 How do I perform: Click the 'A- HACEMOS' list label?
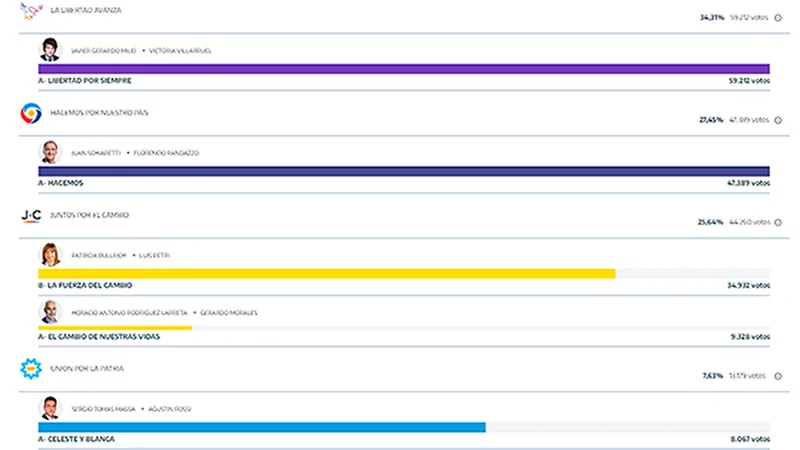[x=60, y=183]
